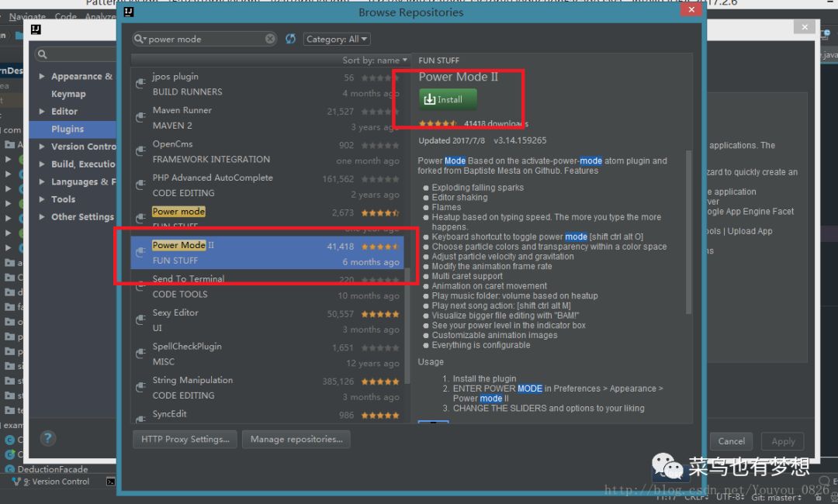Click Cancel in the Settings window
The width and height of the screenshot is (838, 504).
point(731,441)
